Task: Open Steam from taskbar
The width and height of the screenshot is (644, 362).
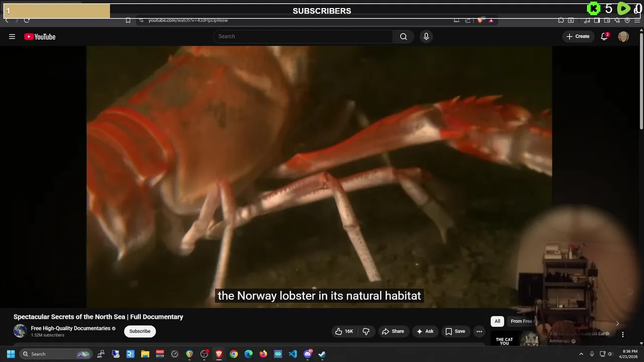Action: pos(322,354)
